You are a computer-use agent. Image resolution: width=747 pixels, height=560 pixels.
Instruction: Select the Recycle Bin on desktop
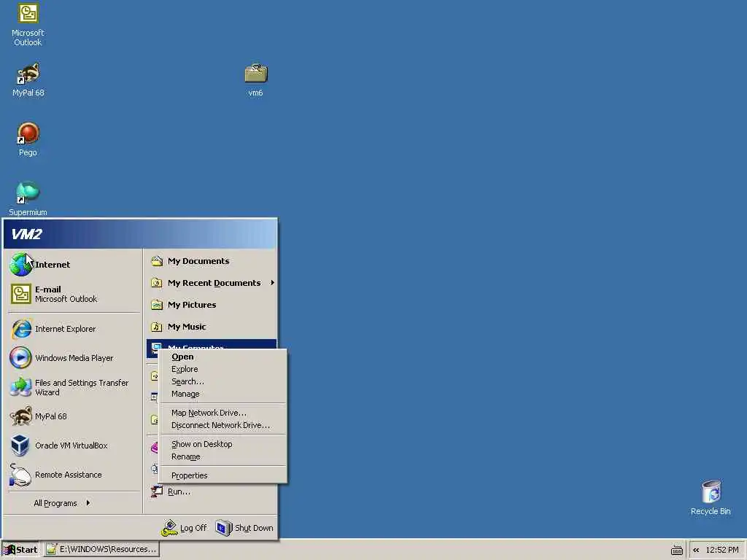point(711,497)
